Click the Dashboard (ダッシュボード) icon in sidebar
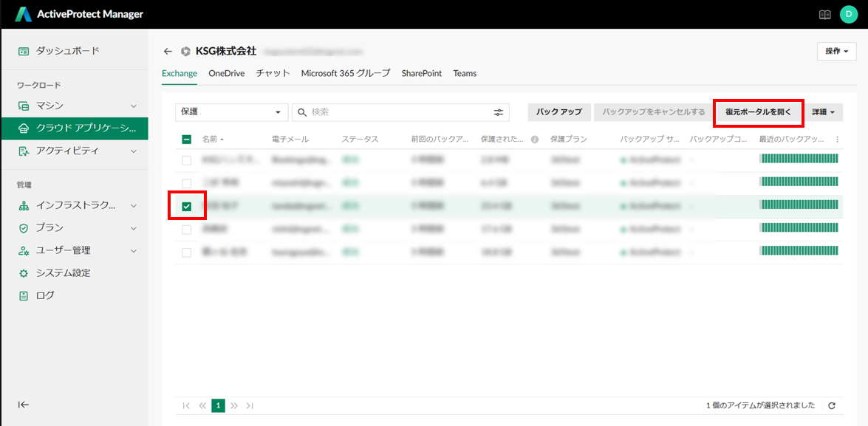 23,51
